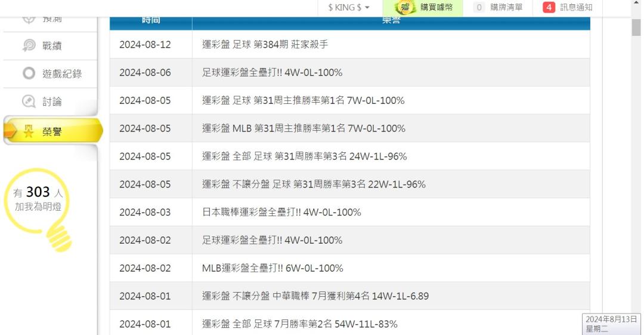Click the 購買噱幣 coin icon

pyautogui.click(x=405, y=7)
